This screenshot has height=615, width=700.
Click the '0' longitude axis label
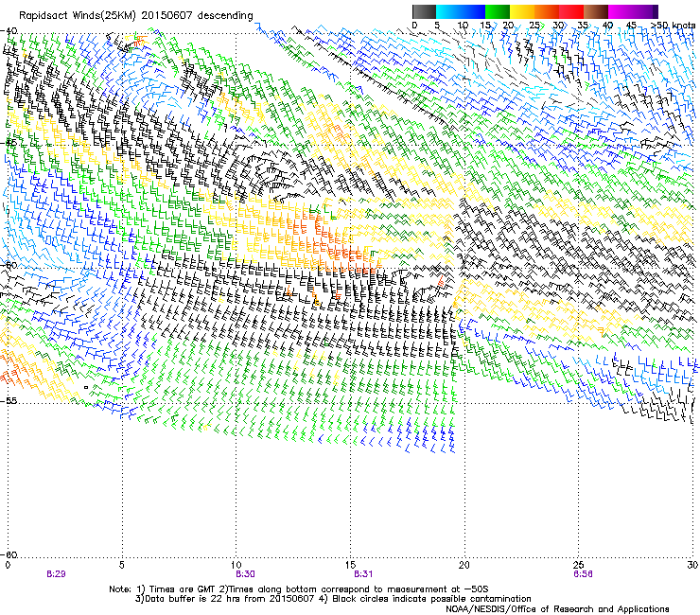coord(8,565)
